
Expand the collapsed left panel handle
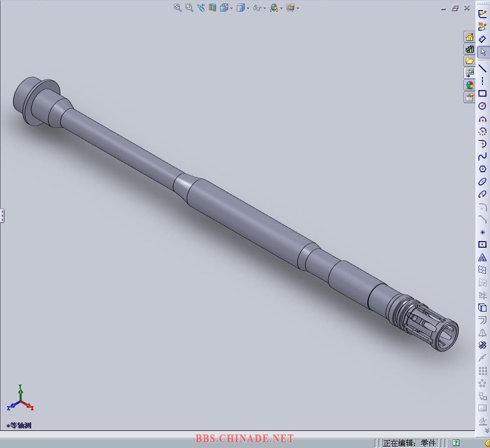coord(2,216)
